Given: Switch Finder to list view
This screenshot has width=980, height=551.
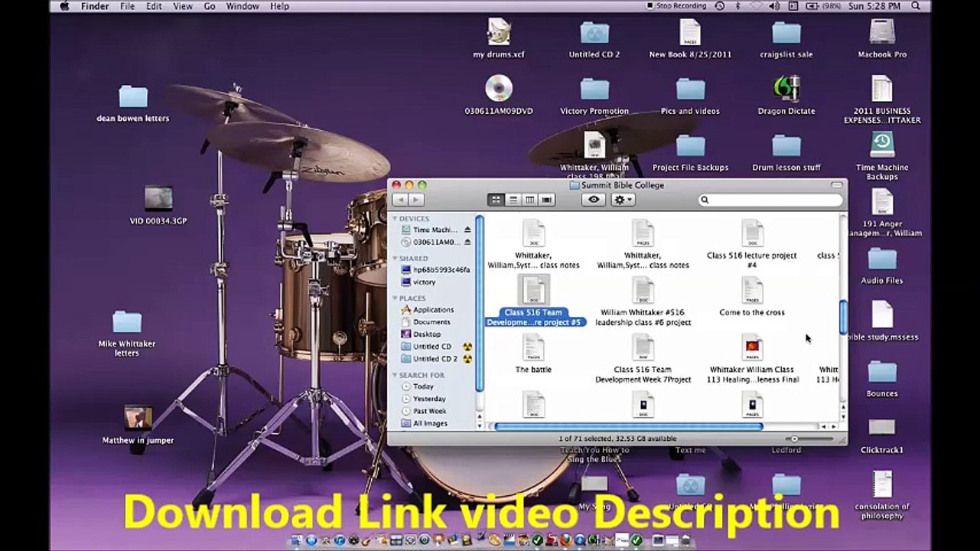Looking at the screenshot, I should point(513,200).
